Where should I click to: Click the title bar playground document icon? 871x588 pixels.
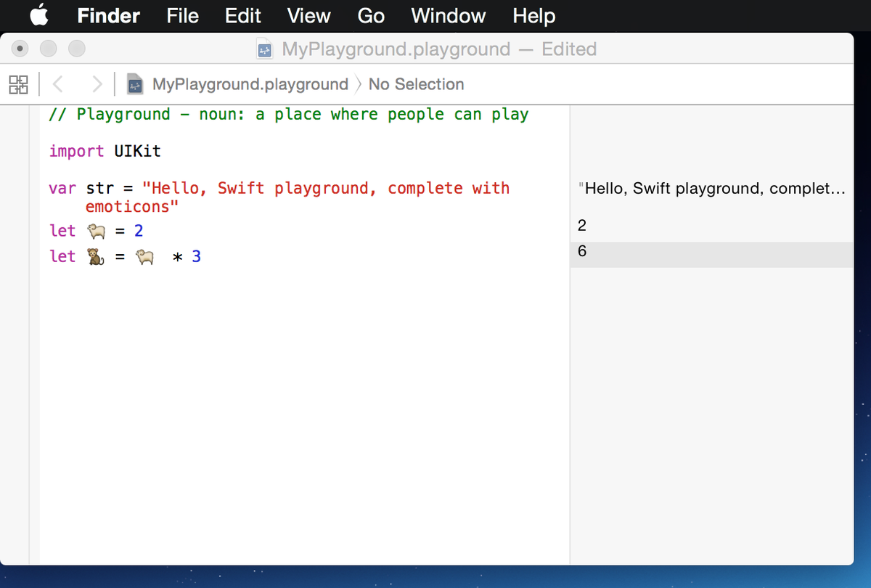pyautogui.click(x=265, y=49)
